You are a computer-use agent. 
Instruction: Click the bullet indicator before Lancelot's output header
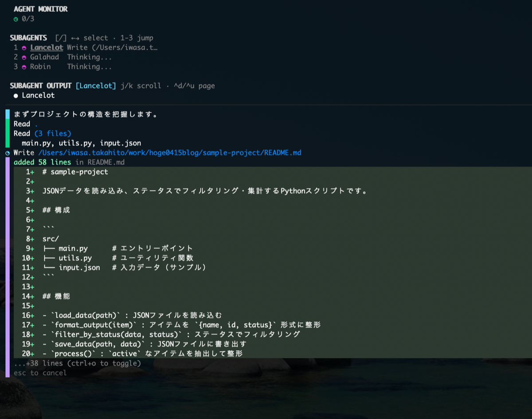15,95
